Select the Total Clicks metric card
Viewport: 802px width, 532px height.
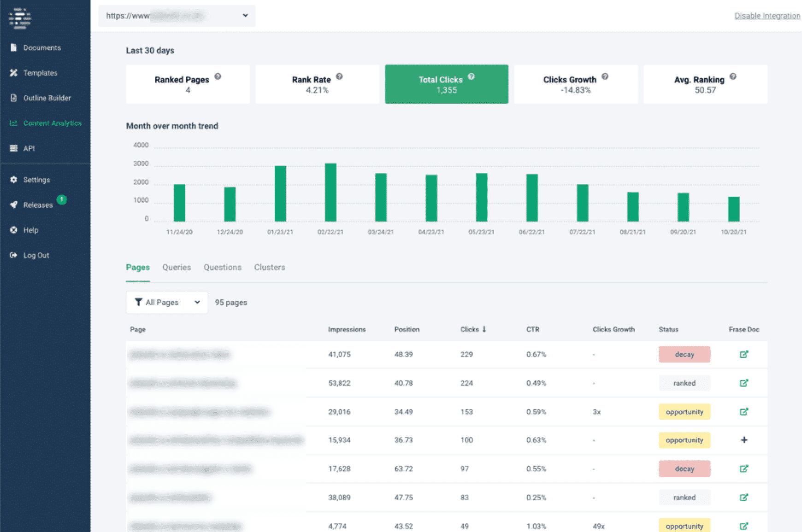446,84
